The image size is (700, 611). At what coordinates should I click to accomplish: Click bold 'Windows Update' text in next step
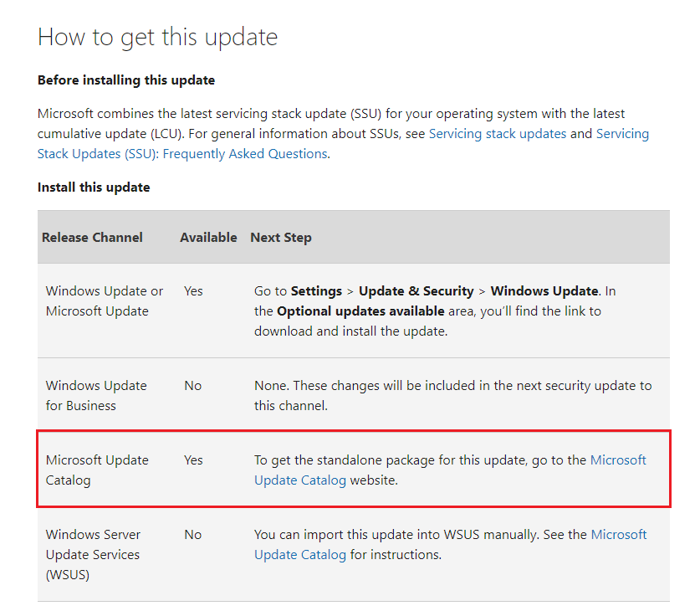(x=544, y=291)
